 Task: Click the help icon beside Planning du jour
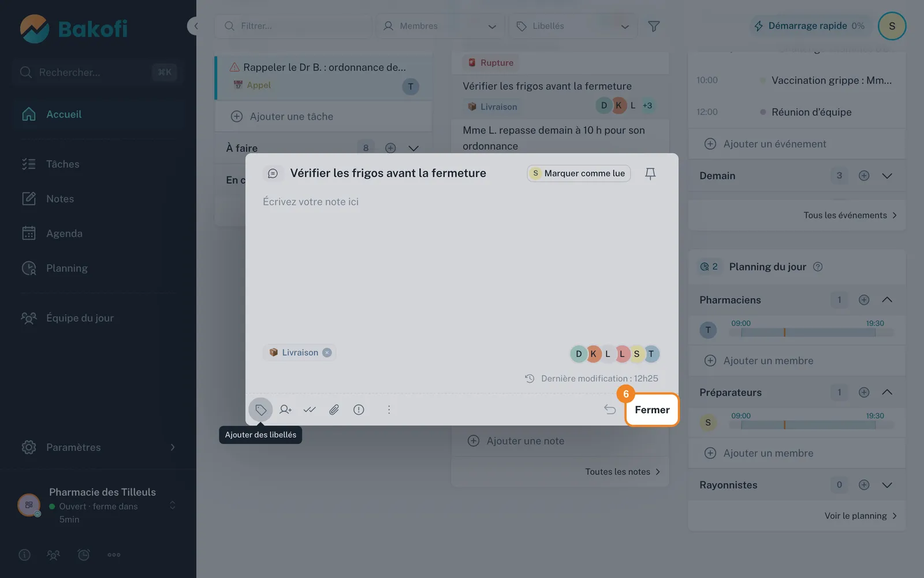[x=818, y=267]
